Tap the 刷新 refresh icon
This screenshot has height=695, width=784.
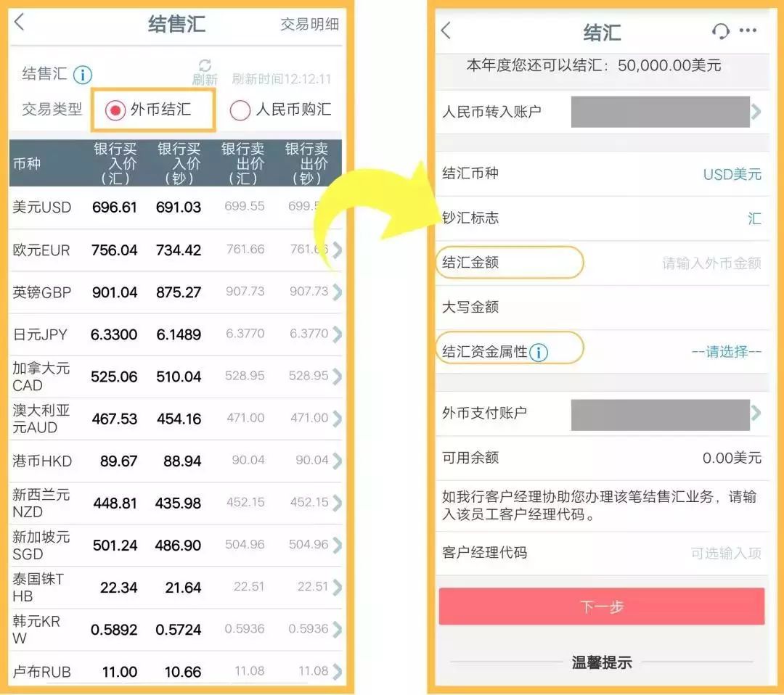point(205,73)
